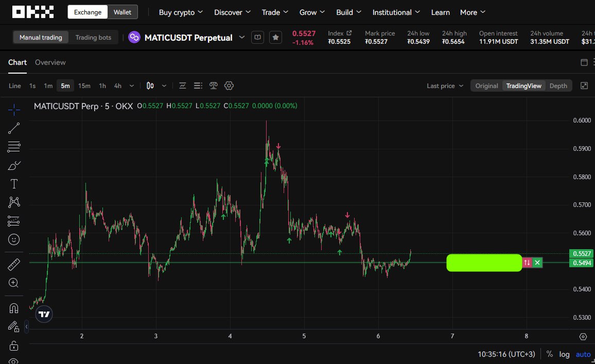Select the 15m timeframe
The width and height of the screenshot is (595, 364).
(x=84, y=86)
